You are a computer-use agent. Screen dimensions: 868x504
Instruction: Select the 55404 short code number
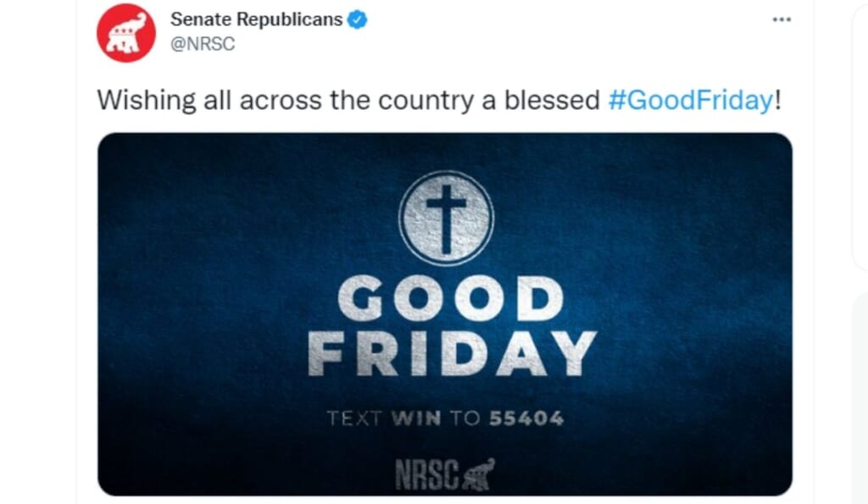click(526, 418)
